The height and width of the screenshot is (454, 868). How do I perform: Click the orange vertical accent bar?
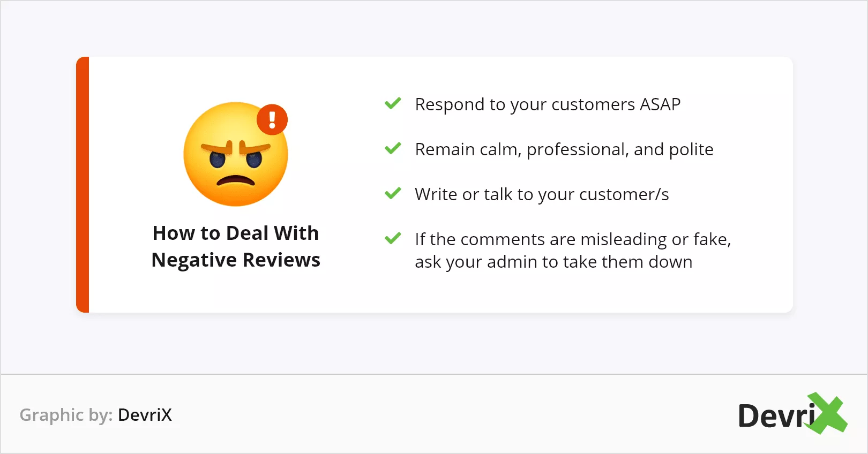tap(83, 185)
